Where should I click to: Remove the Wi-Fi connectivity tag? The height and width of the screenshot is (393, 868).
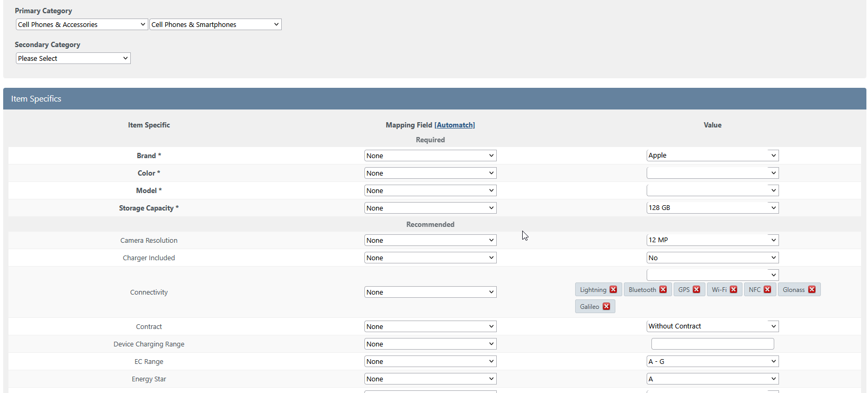pos(733,289)
